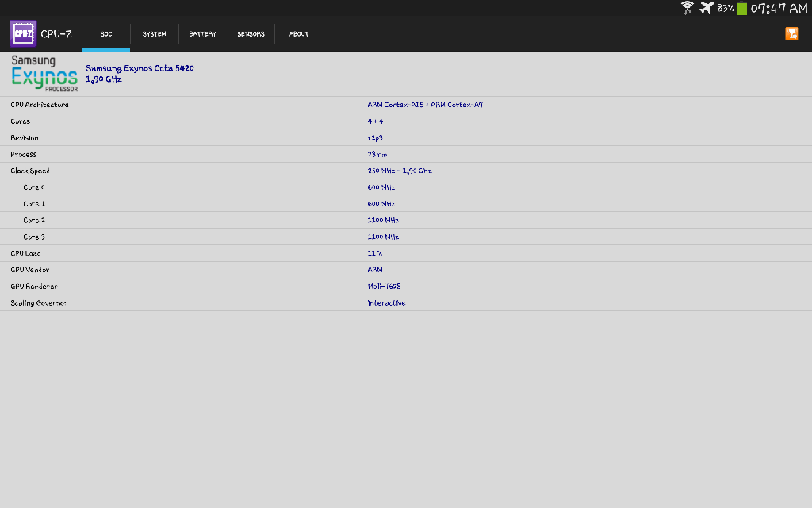Viewport: 812px width, 508px height.
Task: Tap the green battery status icon
Action: tap(741, 9)
